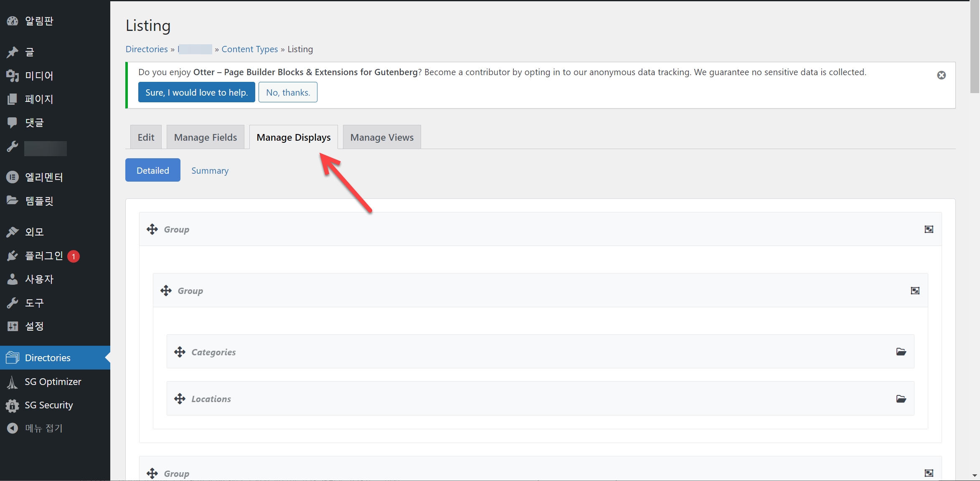
Task: Click the folder icon on Locations row
Action: click(901, 399)
